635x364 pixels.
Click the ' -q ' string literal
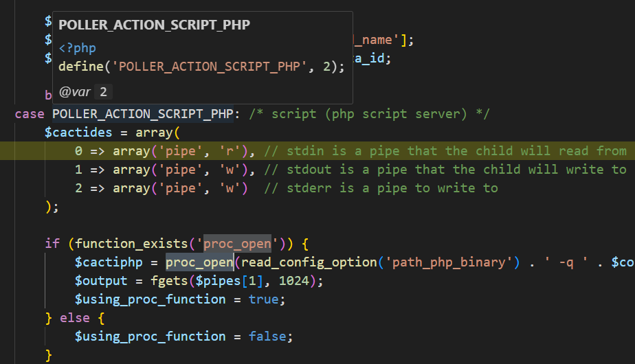(566, 262)
